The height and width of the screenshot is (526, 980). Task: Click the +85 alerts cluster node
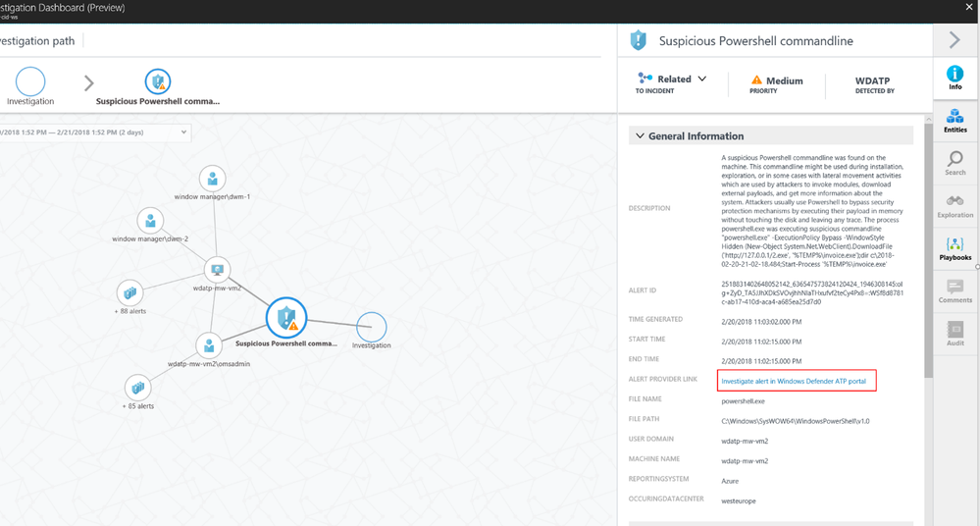click(x=138, y=388)
